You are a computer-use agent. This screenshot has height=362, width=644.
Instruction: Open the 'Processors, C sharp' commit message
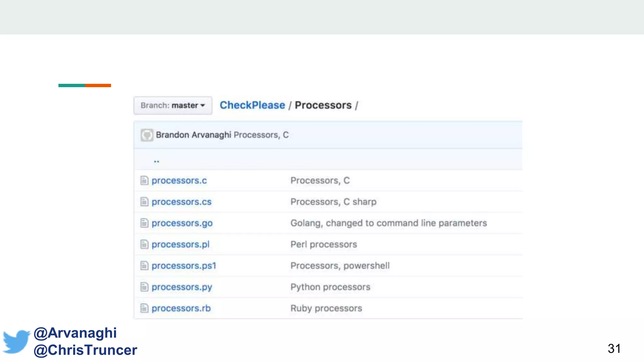(x=333, y=202)
